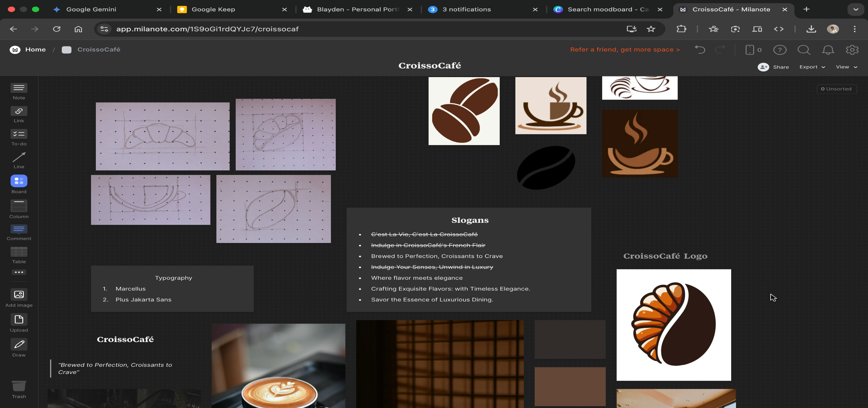Select the light brown color swatch
The image size is (868, 408).
tap(570, 386)
